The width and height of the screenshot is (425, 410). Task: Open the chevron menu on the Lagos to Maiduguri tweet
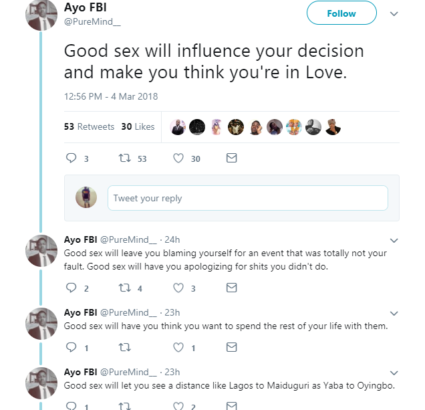[394, 373]
